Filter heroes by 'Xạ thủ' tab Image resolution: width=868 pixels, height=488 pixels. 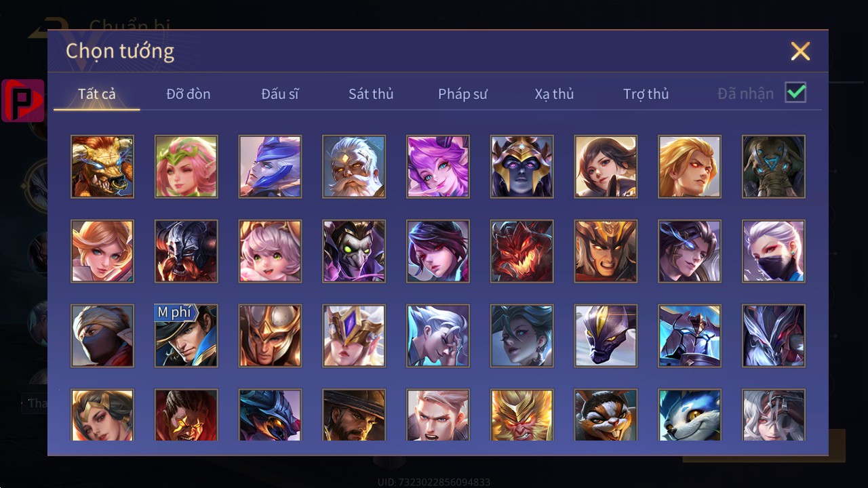click(x=554, y=94)
